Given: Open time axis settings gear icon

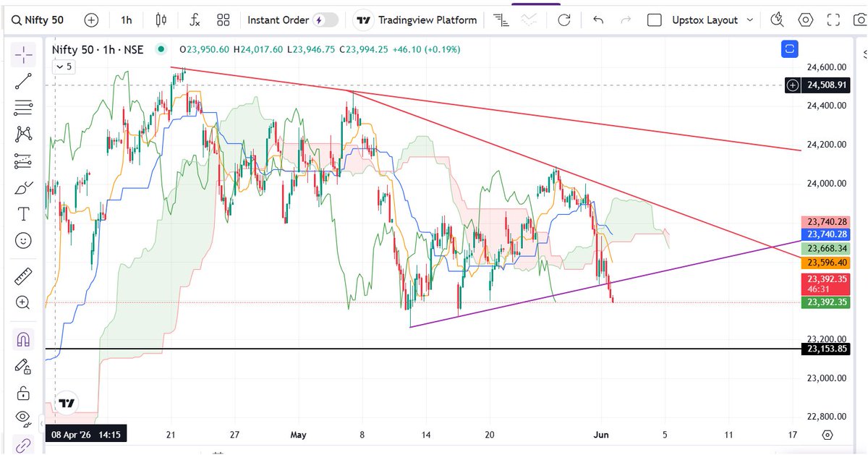Looking at the screenshot, I should [827, 435].
